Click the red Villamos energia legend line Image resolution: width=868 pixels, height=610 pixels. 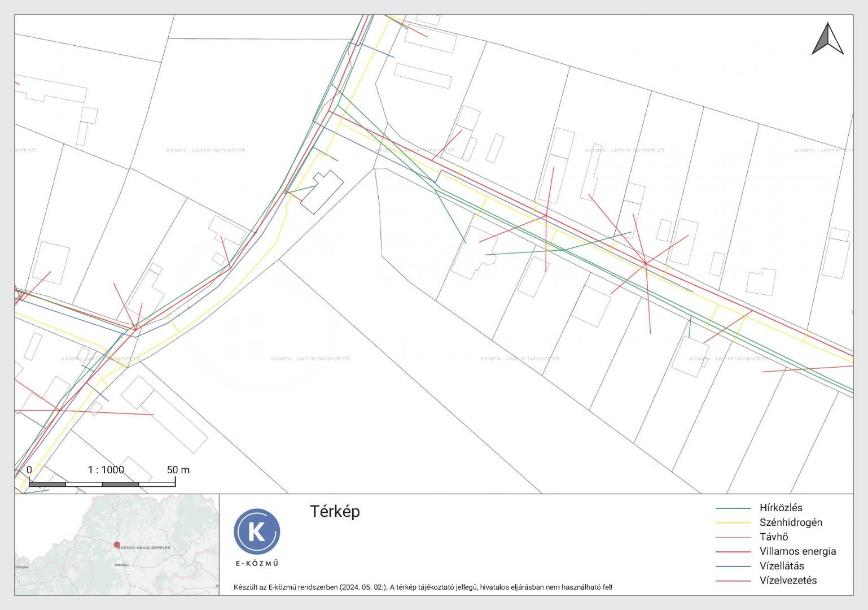733,552
